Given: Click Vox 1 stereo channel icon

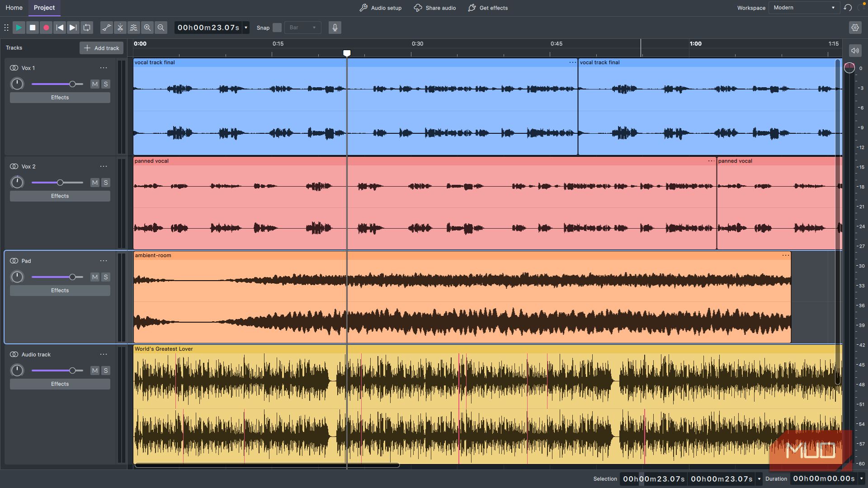Looking at the screenshot, I should point(14,68).
